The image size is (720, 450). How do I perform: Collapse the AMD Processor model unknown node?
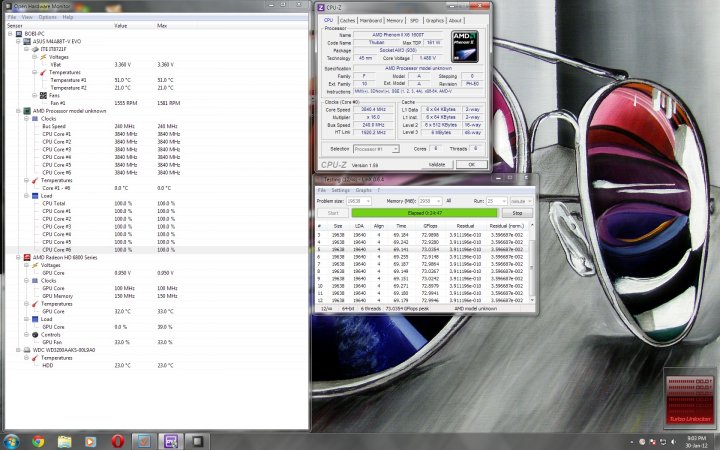18,111
